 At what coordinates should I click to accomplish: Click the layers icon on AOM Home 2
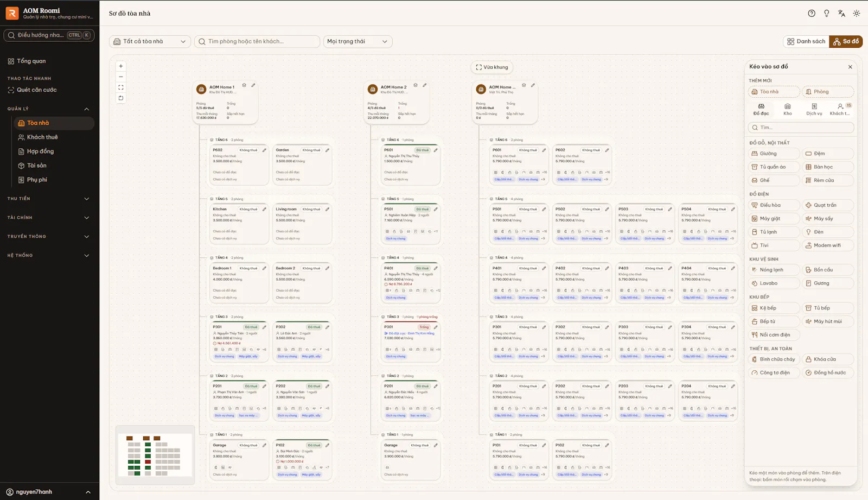coord(416,85)
